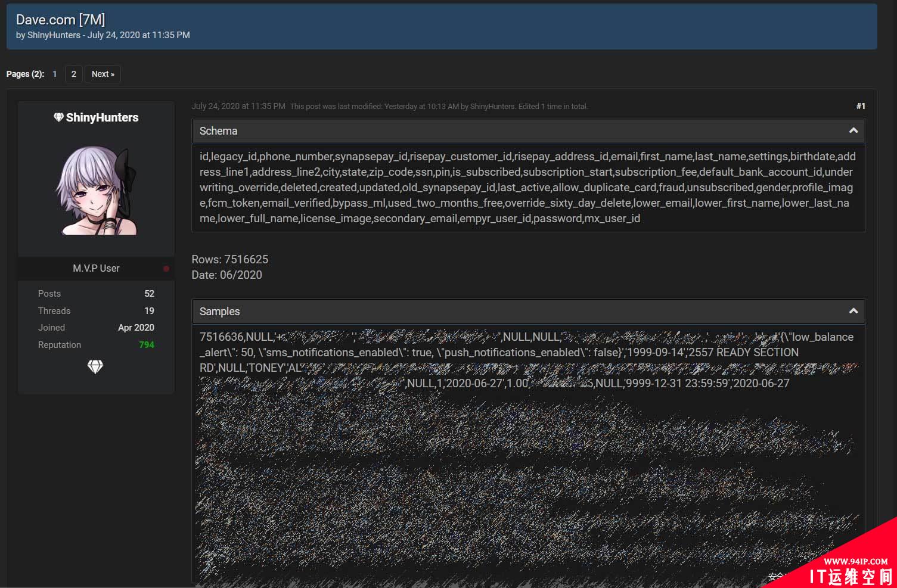Click the Pages (2): label
Screen dimensions: 897x588
(x=25, y=74)
